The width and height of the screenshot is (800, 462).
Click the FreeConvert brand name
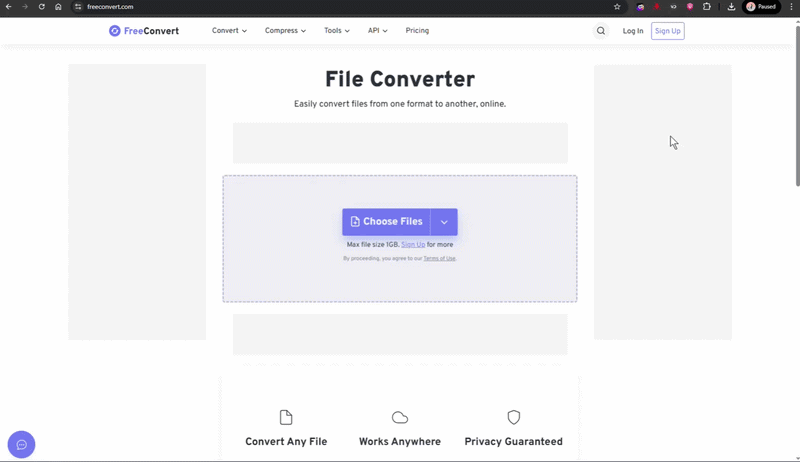pos(152,31)
